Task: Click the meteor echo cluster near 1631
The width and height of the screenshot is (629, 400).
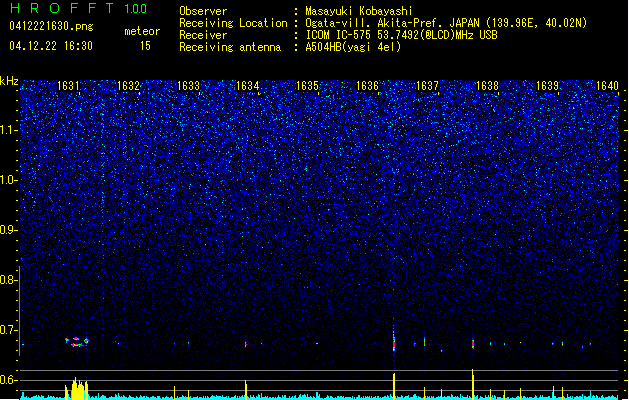Action: click(77, 342)
